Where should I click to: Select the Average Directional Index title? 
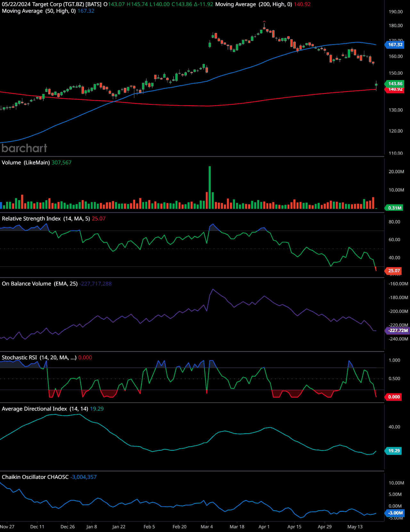point(45,409)
